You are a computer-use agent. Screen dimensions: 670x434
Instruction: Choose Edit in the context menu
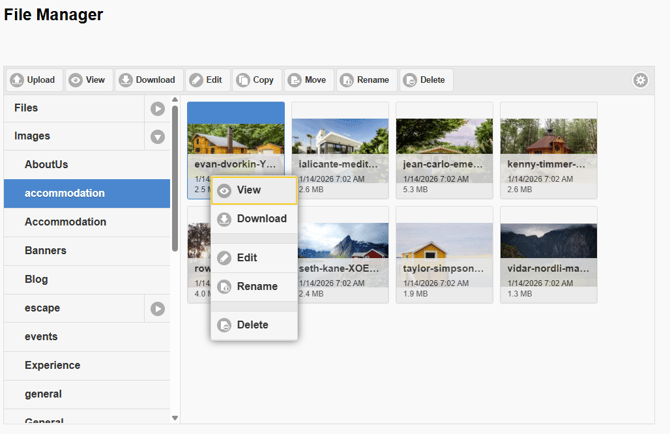[x=254, y=258]
